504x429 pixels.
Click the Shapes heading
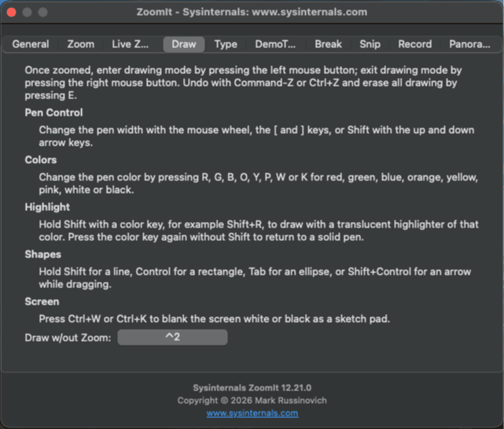tap(42, 254)
